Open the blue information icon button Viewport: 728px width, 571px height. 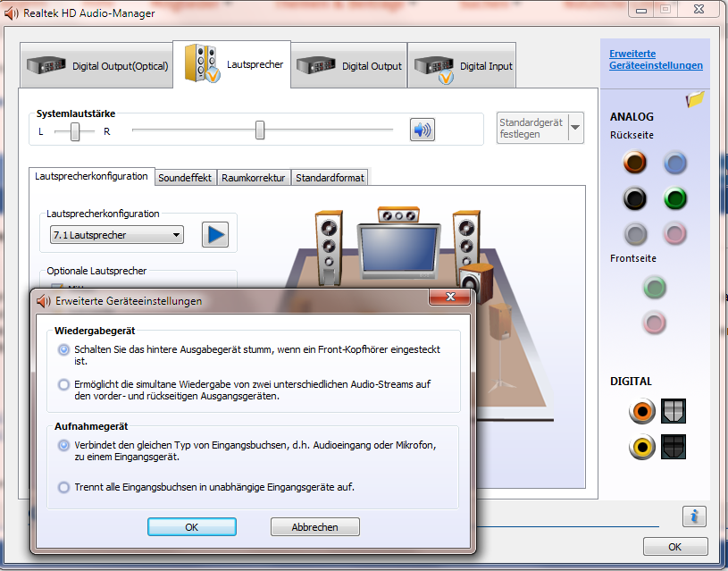(x=694, y=516)
